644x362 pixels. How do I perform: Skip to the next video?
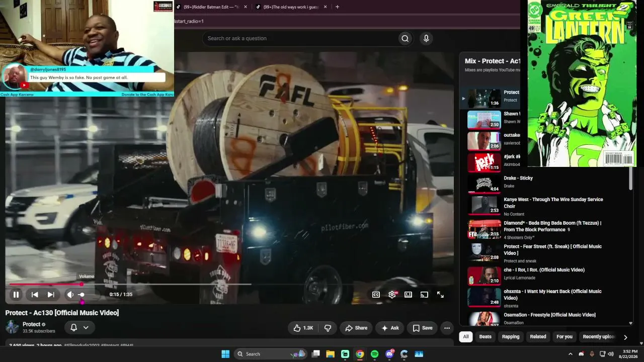(x=51, y=295)
